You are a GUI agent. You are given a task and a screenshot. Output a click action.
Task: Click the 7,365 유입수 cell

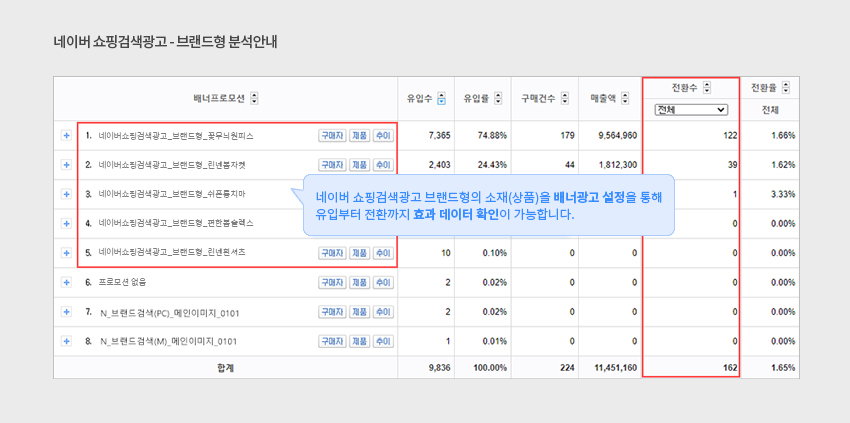pos(439,136)
